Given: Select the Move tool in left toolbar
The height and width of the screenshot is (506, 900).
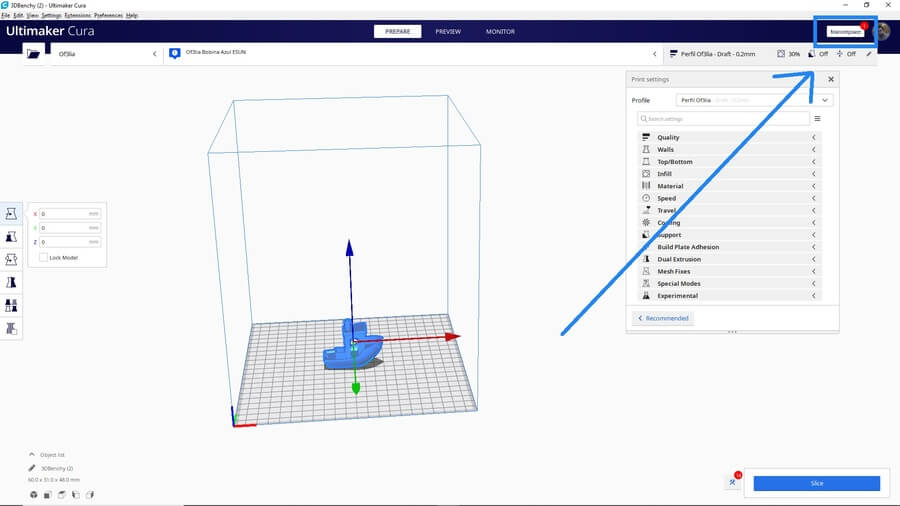Looking at the screenshot, I should click(11, 213).
